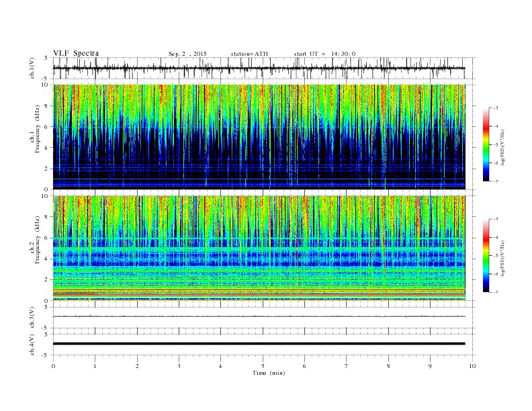
Task: Click the upper color bar 'log(PSD)(V²/Hz)' label
Action: click(502, 148)
